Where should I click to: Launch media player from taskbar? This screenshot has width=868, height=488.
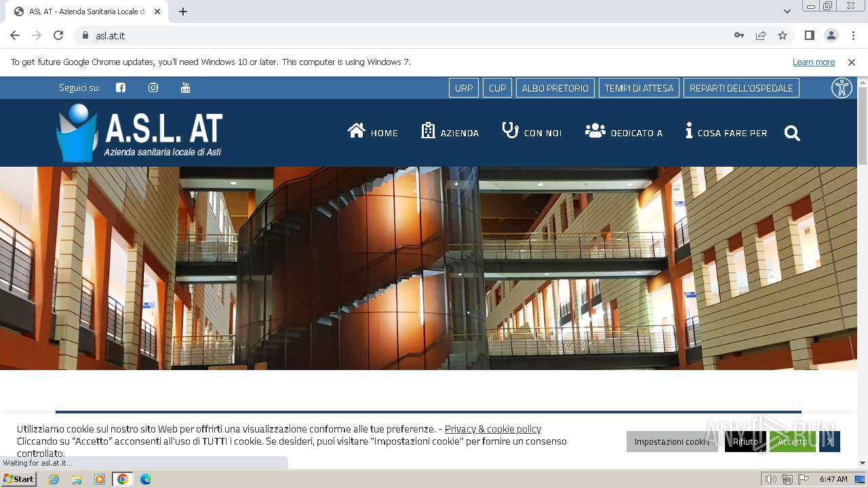tap(100, 479)
